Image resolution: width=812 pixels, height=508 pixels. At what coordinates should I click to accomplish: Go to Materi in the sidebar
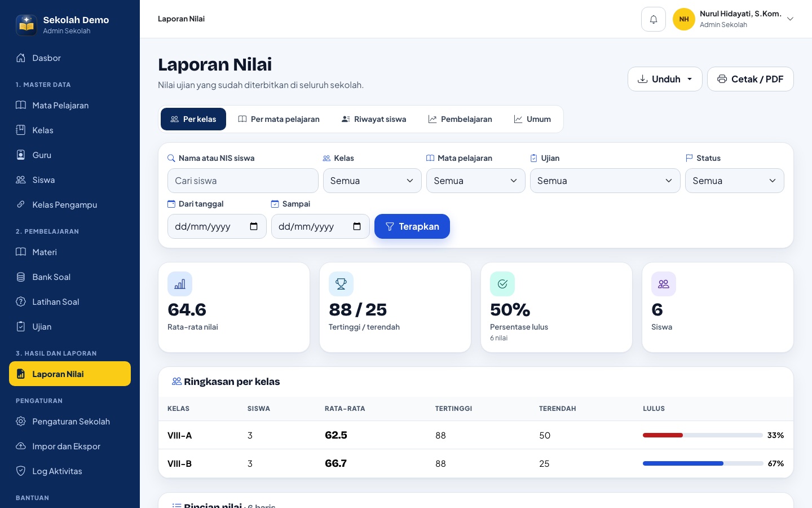pos(70,252)
